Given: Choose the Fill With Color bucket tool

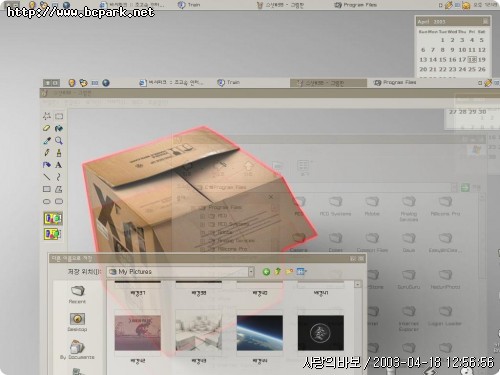Looking at the screenshot, I should coord(59,128).
